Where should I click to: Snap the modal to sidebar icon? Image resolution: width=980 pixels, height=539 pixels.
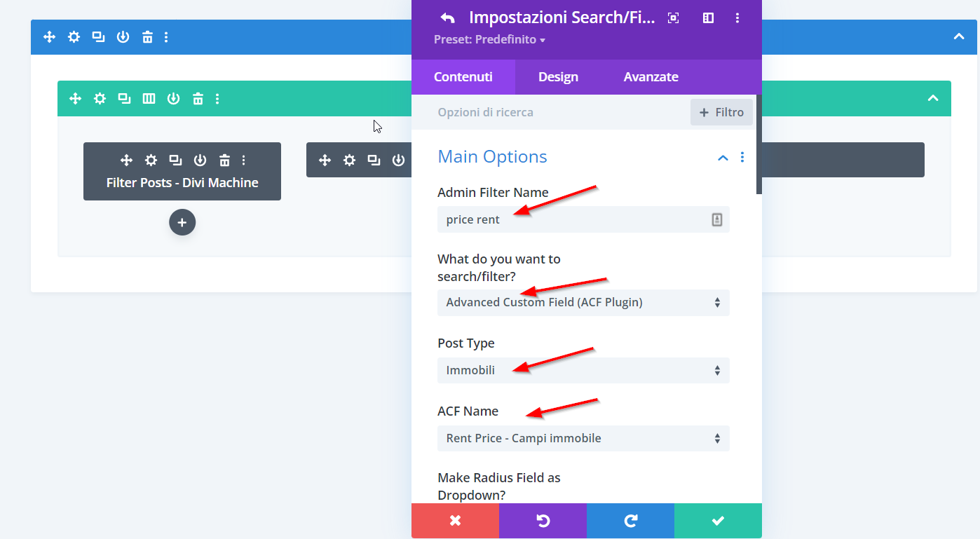(708, 18)
